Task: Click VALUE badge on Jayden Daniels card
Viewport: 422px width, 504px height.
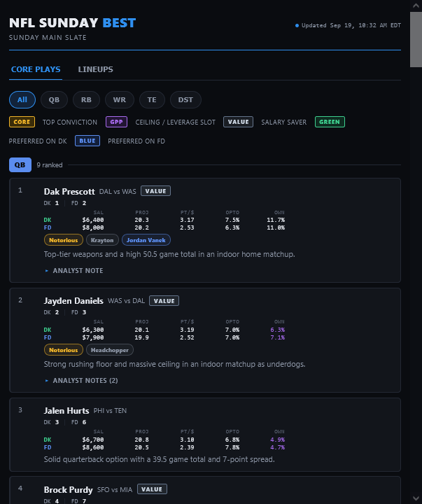Action: tap(164, 301)
